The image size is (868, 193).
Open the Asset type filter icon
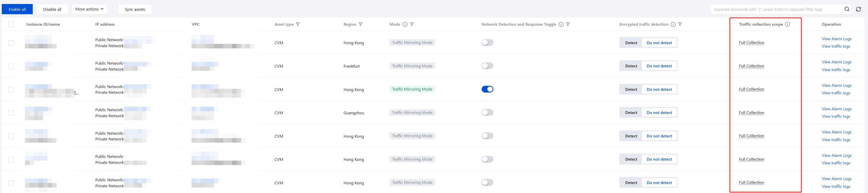pyautogui.click(x=298, y=24)
